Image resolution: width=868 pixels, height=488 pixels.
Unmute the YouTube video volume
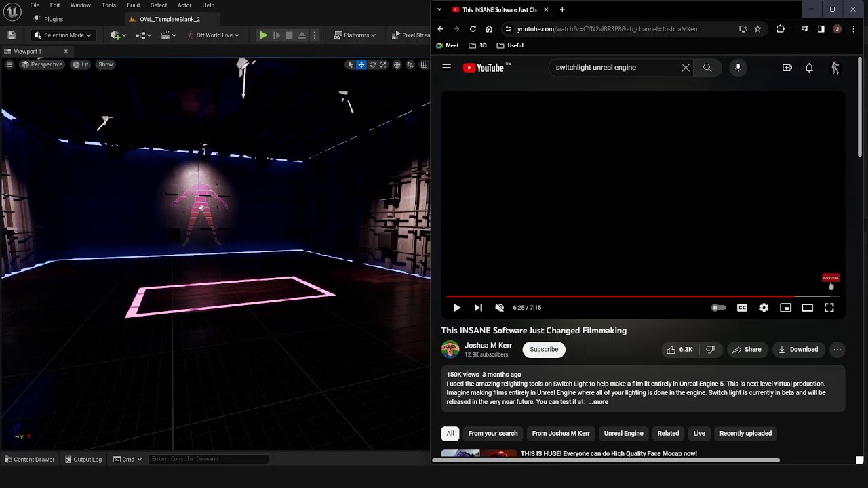(x=499, y=308)
